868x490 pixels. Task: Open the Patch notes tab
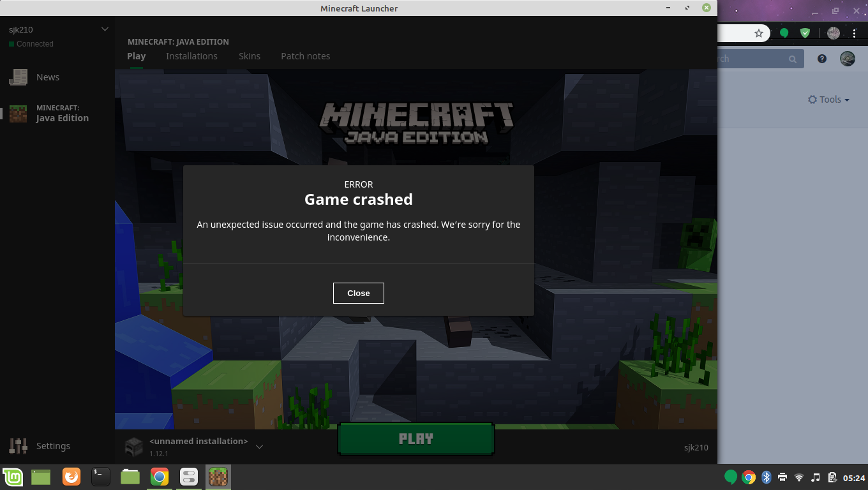[306, 56]
